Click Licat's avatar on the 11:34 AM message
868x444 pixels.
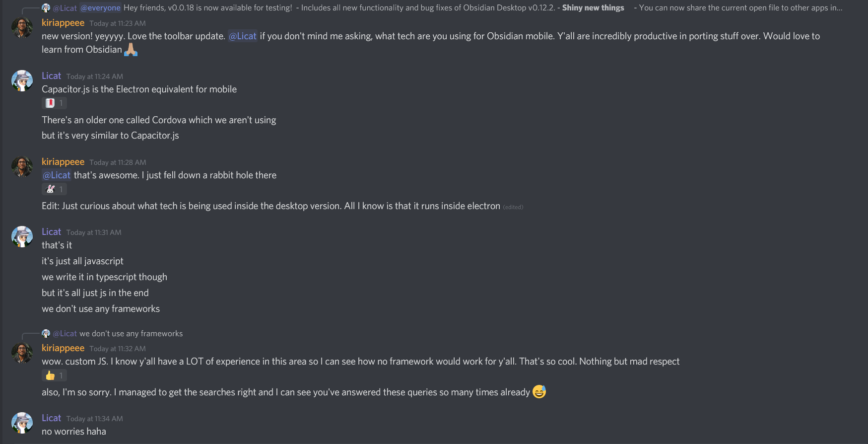click(x=22, y=423)
